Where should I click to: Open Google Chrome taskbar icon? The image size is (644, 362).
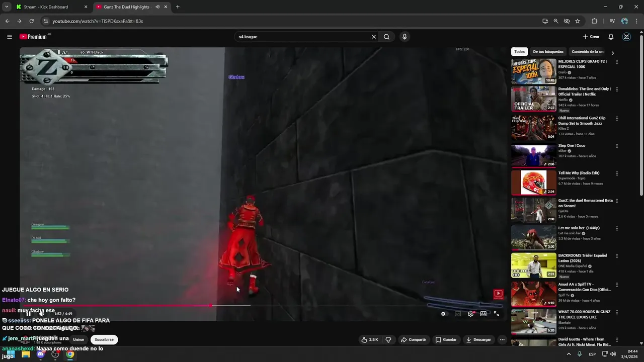point(70,354)
